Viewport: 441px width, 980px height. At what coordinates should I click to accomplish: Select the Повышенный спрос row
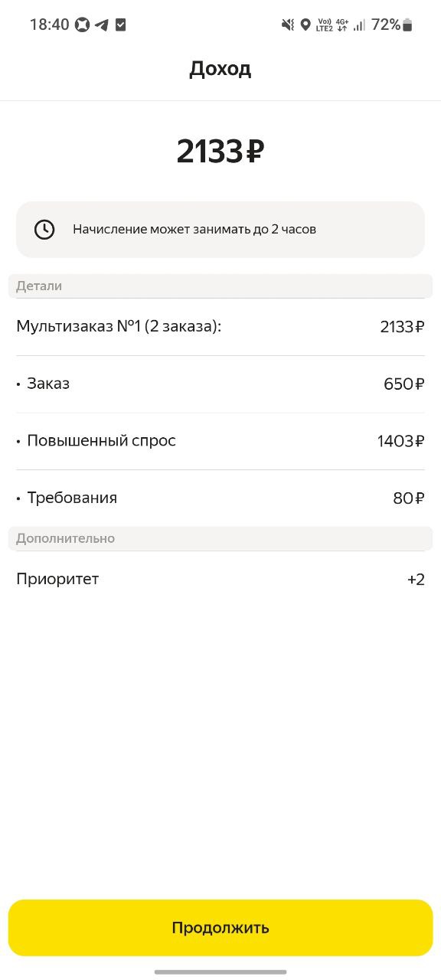tap(220, 441)
